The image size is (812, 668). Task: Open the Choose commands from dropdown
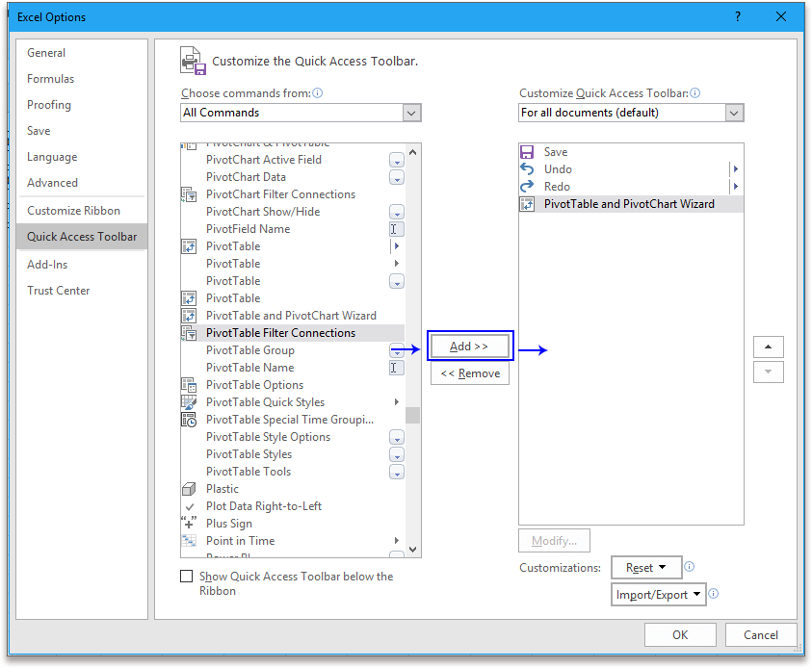coord(411,113)
